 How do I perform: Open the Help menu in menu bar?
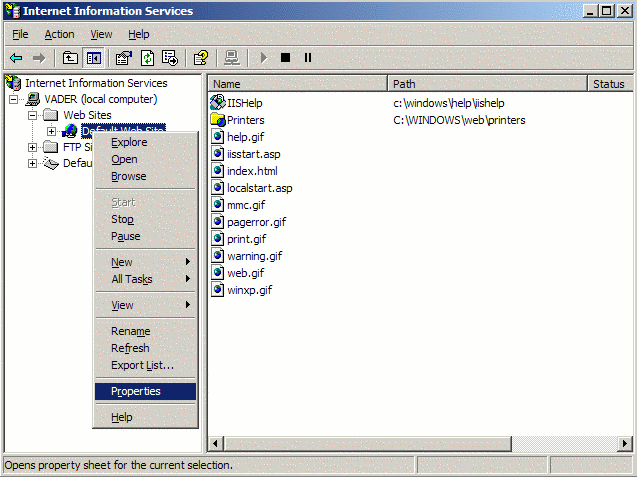139,35
